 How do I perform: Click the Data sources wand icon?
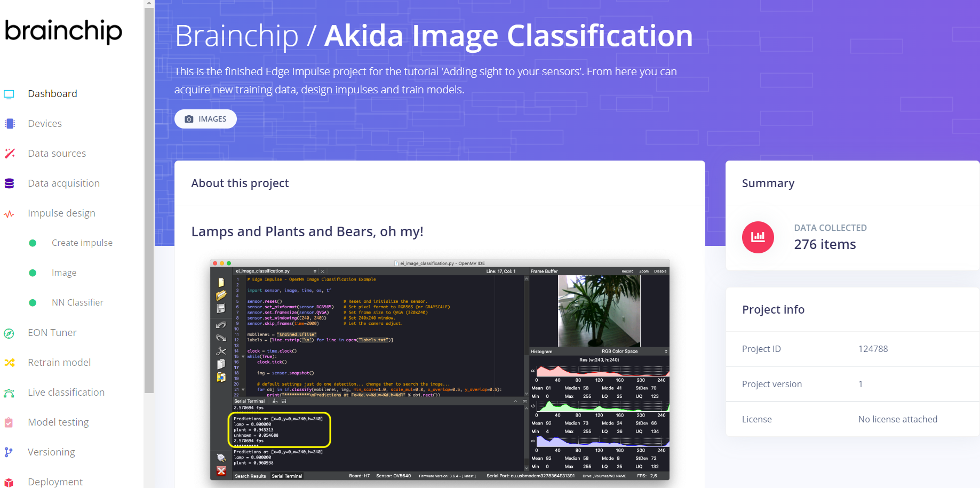tap(10, 154)
